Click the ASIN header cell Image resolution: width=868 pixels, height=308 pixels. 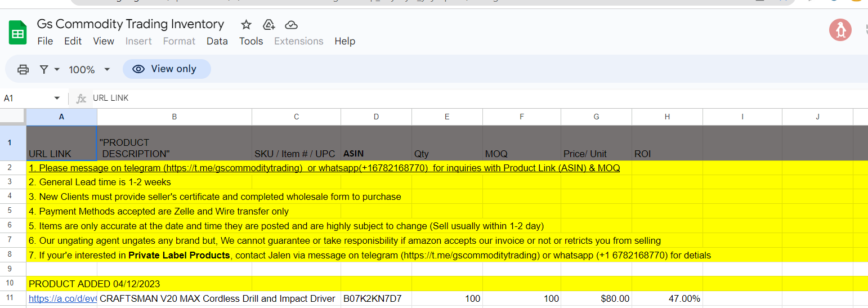[377, 143]
